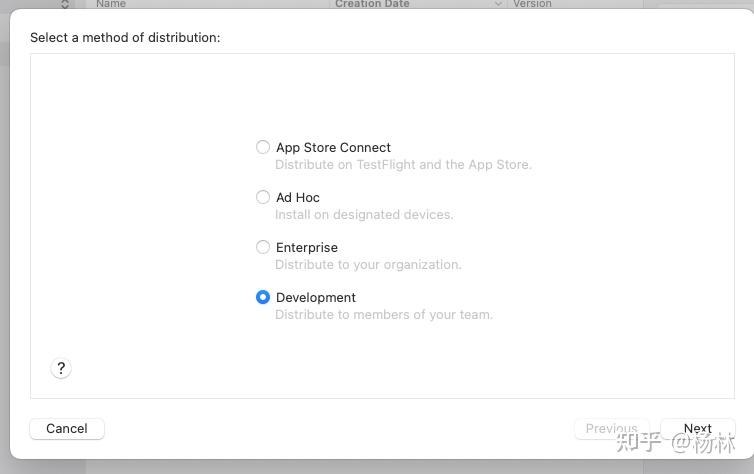This screenshot has height=474, width=754.
Task: Click the 'Ad Hoc' label text
Action: point(298,197)
